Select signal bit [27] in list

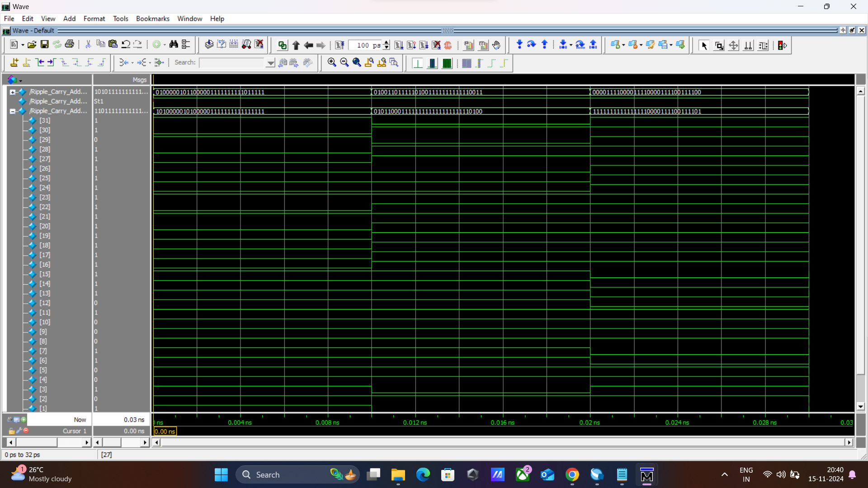(x=45, y=159)
